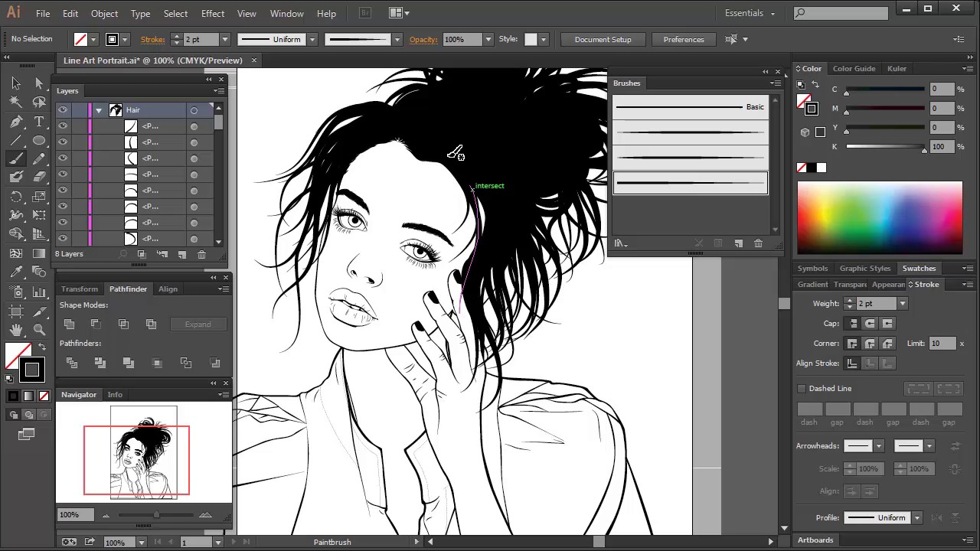Click the Stroke label link in control bar
The height and width of the screenshot is (551, 980).
[152, 40]
